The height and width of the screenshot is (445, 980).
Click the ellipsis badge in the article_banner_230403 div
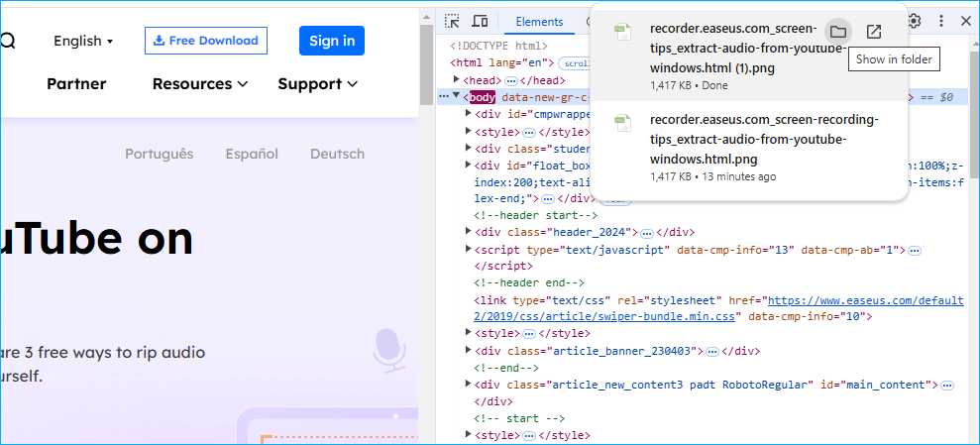[x=711, y=351]
